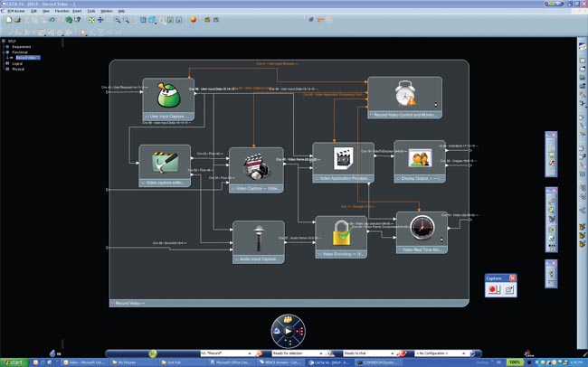
Task: Open the "Record" search dropdown in bottom bar
Action: pos(250,353)
